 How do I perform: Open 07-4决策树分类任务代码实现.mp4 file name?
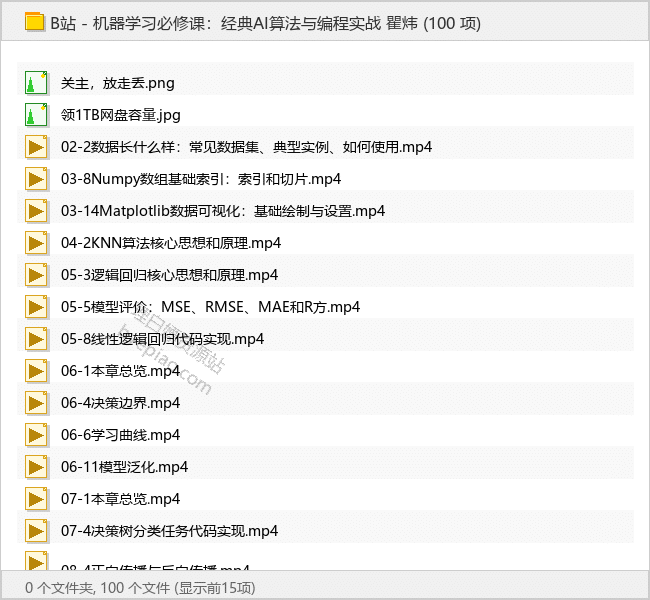pyautogui.click(x=170, y=531)
